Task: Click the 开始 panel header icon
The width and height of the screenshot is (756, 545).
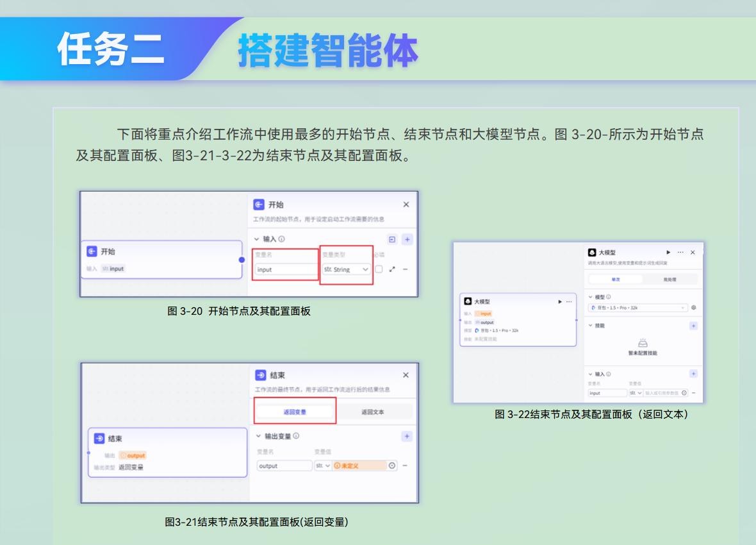Action: [259, 204]
